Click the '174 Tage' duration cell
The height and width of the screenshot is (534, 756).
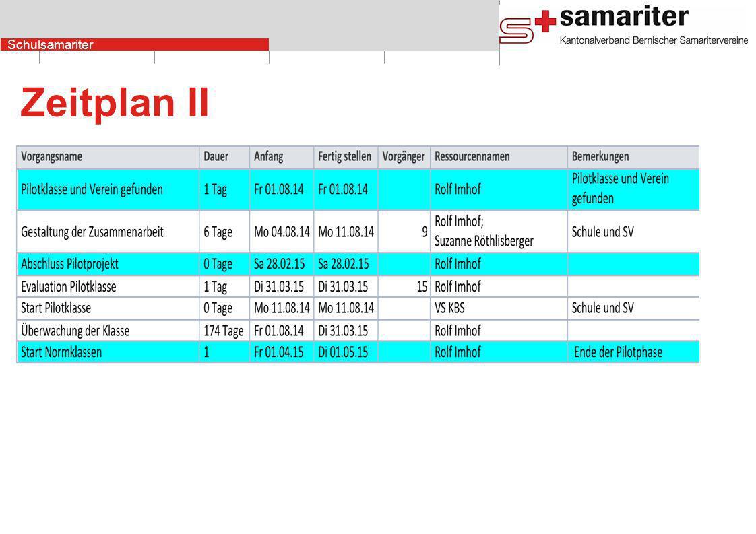tap(224, 331)
